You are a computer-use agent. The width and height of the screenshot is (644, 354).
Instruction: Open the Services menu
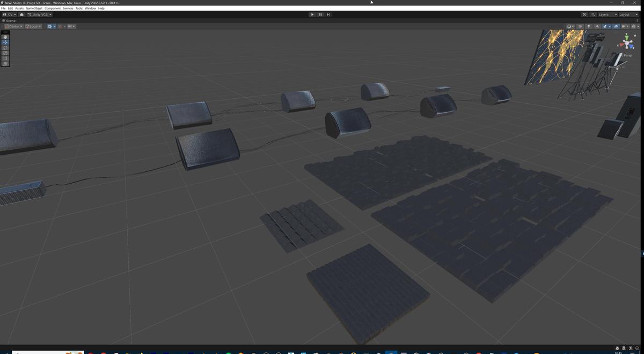coord(68,9)
